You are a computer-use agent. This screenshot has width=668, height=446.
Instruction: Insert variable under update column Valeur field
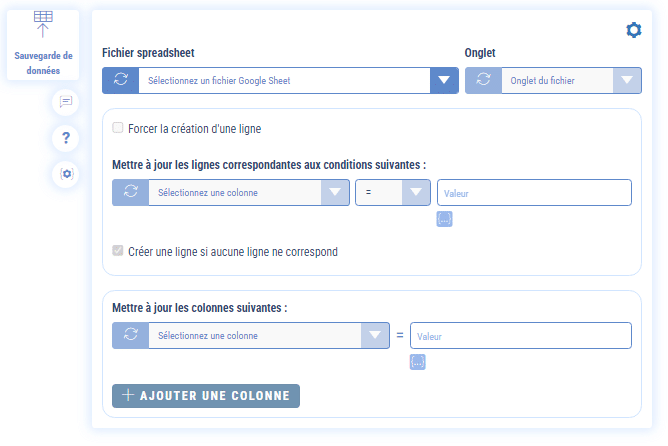(418, 362)
